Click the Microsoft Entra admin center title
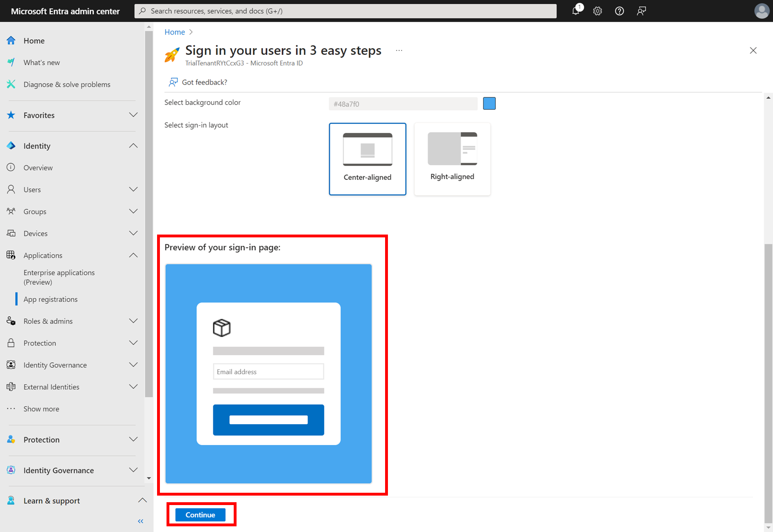The image size is (773, 532). [65, 11]
